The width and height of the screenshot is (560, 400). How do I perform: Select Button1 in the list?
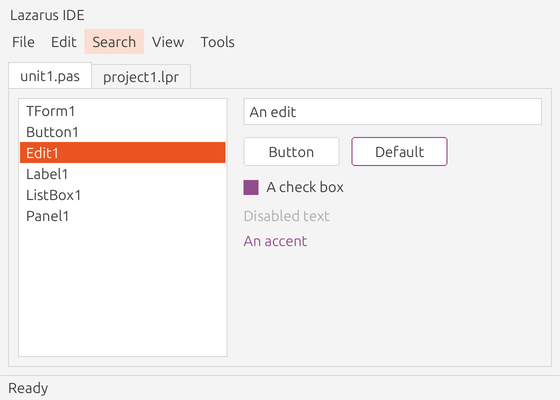[x=122, y=132]
